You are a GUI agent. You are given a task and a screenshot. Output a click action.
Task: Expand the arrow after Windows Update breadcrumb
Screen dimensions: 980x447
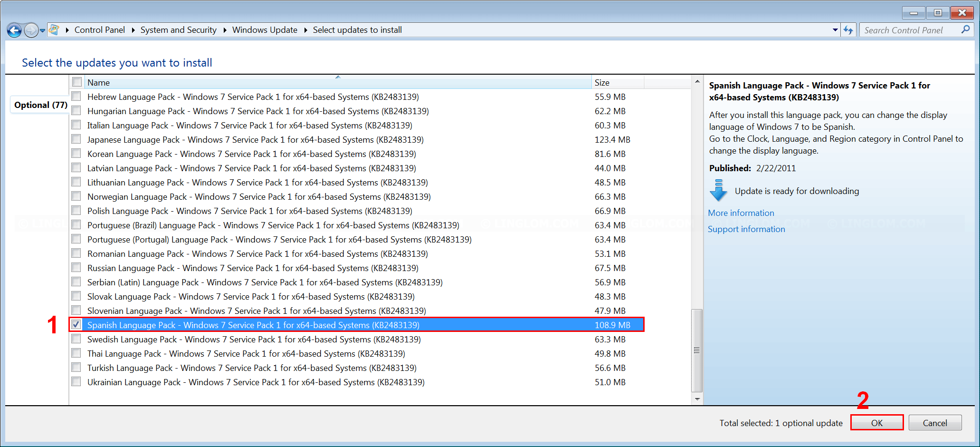tap(305, 30)
